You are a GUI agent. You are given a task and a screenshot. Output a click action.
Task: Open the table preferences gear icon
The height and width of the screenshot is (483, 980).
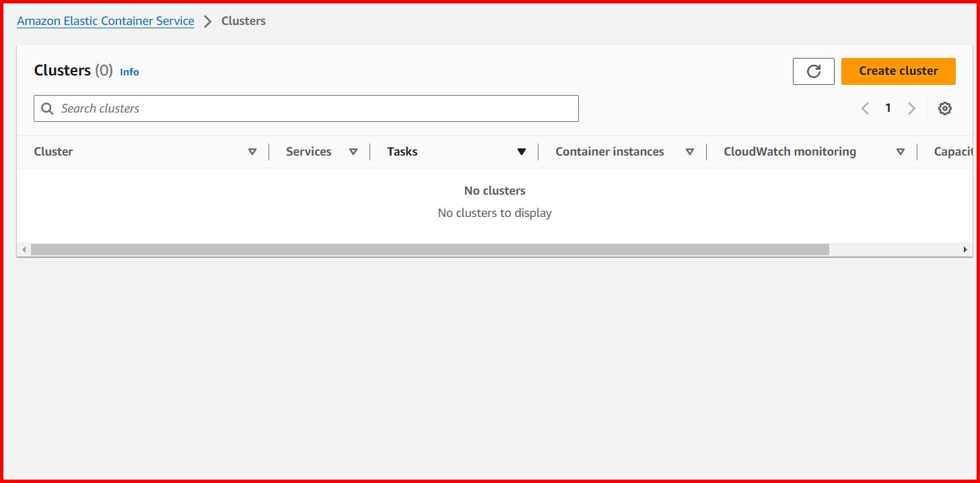[945, 108]
